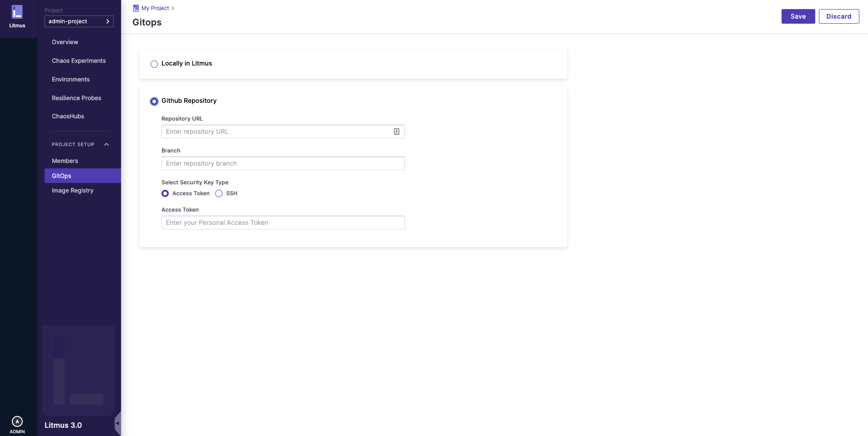Go to Resilience Probes page
Screen dimensions: 868x436
tap(76, 98)
